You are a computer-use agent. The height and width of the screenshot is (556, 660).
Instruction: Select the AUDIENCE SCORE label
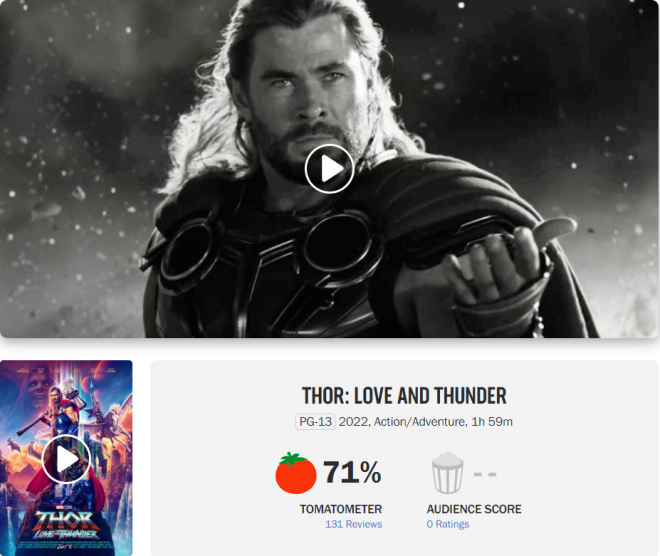474,509
